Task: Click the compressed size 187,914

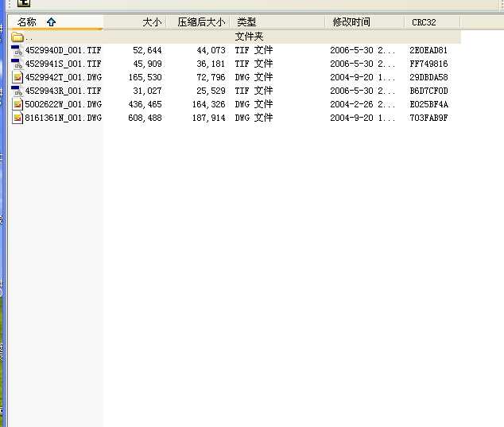Action: click(208, 118)
